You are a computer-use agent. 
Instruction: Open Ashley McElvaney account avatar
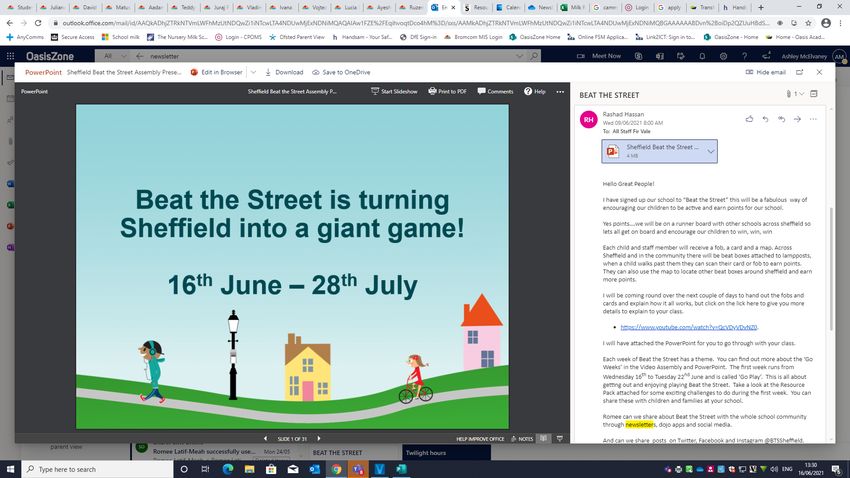tap(839, 56)
